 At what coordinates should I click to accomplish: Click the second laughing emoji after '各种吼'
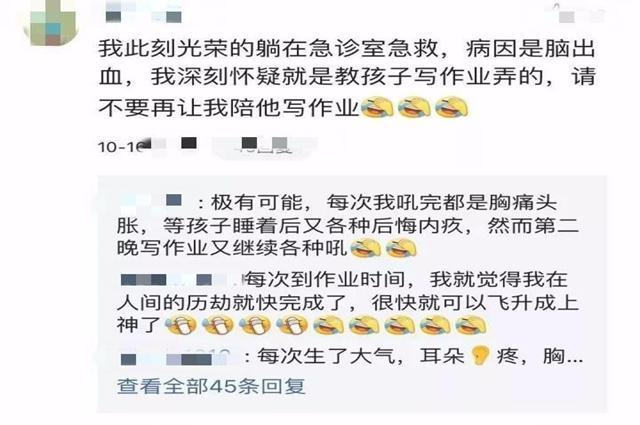click(x=402, y=248)
